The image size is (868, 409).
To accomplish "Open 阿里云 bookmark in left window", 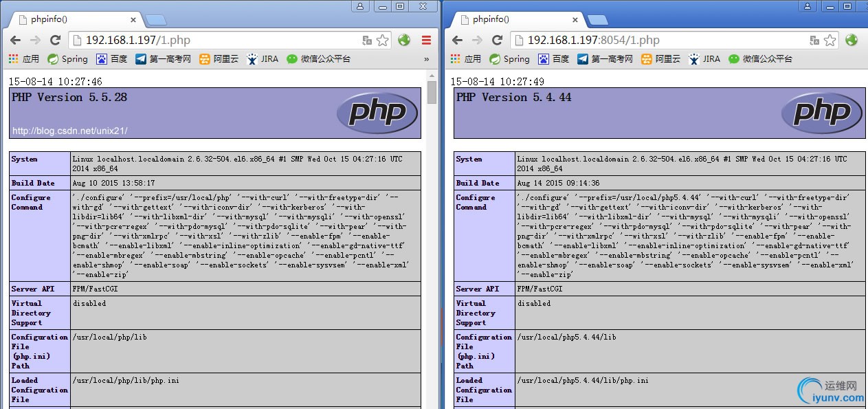I will click(219, 59).
